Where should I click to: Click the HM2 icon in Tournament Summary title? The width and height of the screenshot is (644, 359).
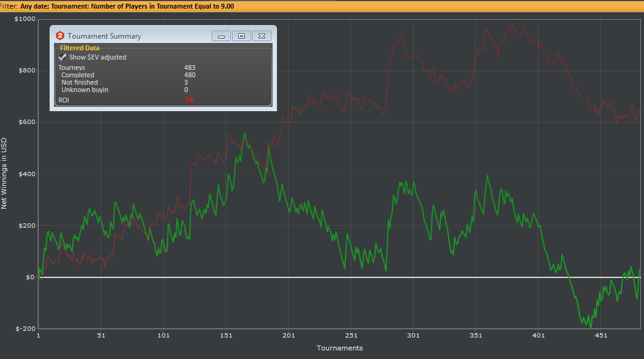[x=60, y=36]
